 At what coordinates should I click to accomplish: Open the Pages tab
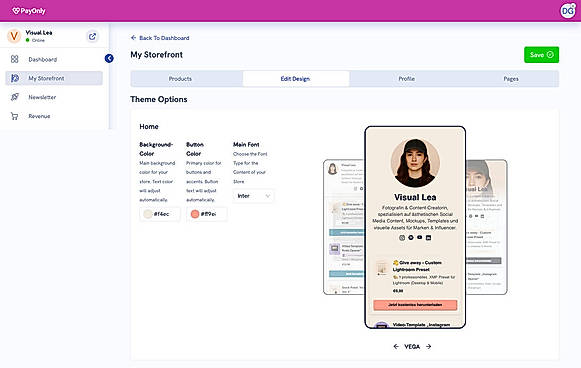pos(511,79)
